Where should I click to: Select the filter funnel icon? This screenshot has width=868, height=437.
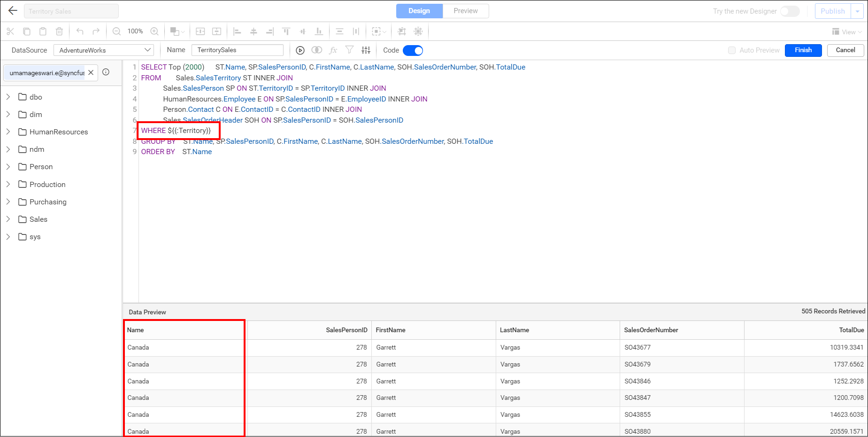coord(349,50)
